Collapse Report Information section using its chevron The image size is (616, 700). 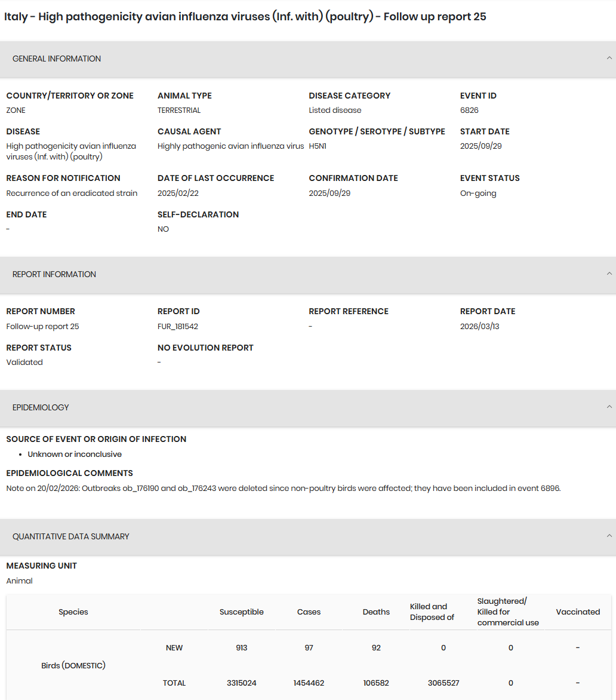[x=609, y=274]
